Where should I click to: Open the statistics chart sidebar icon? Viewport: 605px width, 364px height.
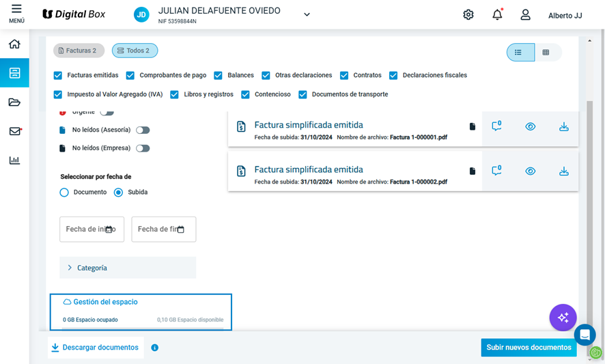14,160
